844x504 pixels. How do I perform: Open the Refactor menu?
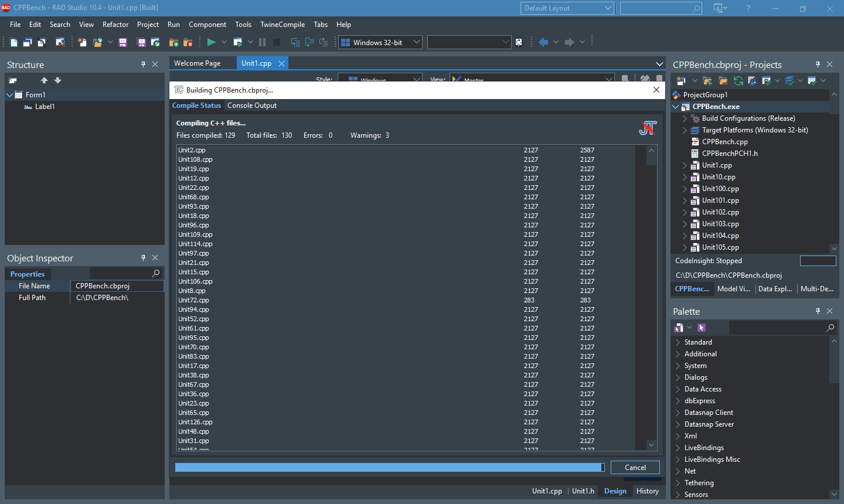(115, 25)
